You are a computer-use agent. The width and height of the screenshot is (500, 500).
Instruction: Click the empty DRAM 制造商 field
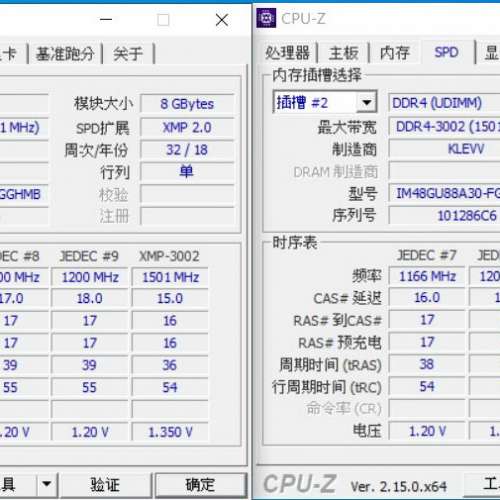pos(444,171)
